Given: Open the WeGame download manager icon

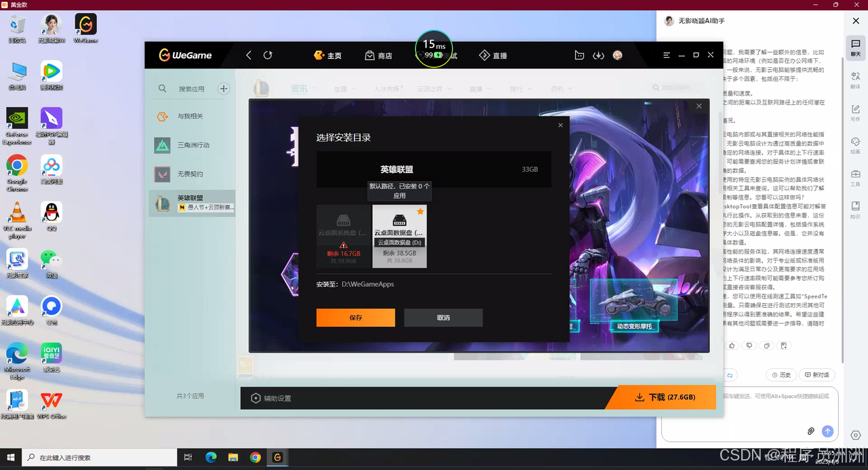Looking at the screenshot, I should (598, 55).
